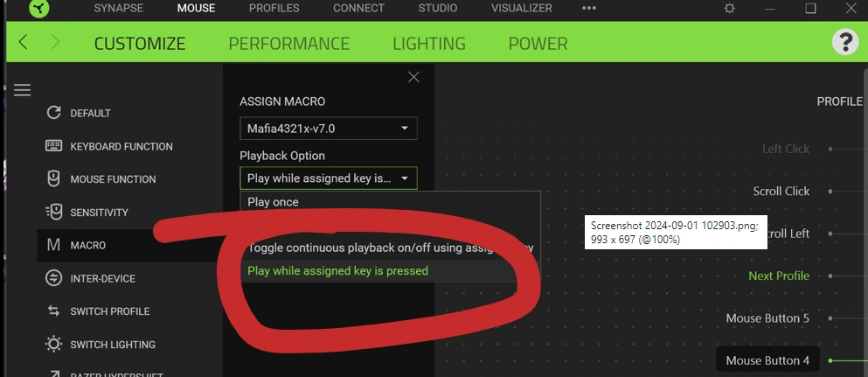Open the Profiles tab
The width and height of the screenshot is (868, 377).
coord(274,8)
